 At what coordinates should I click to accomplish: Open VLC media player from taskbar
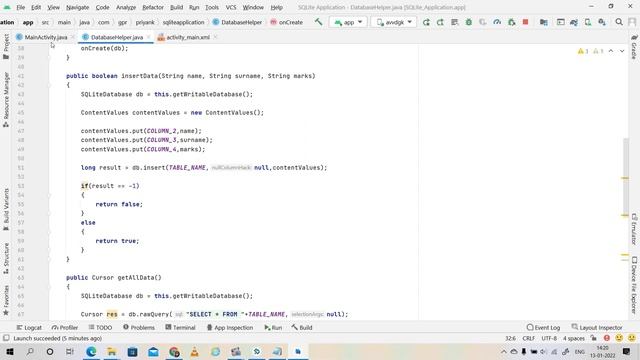click(x=195, y=351)
